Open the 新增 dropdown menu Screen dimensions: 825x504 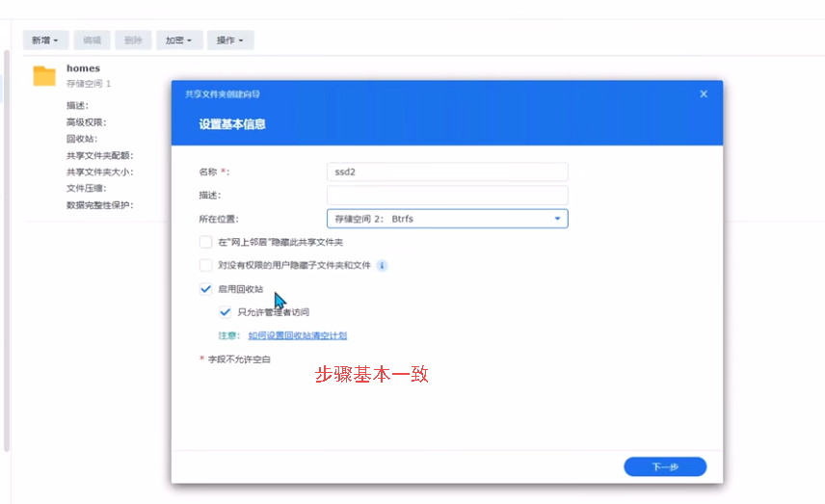45,40
